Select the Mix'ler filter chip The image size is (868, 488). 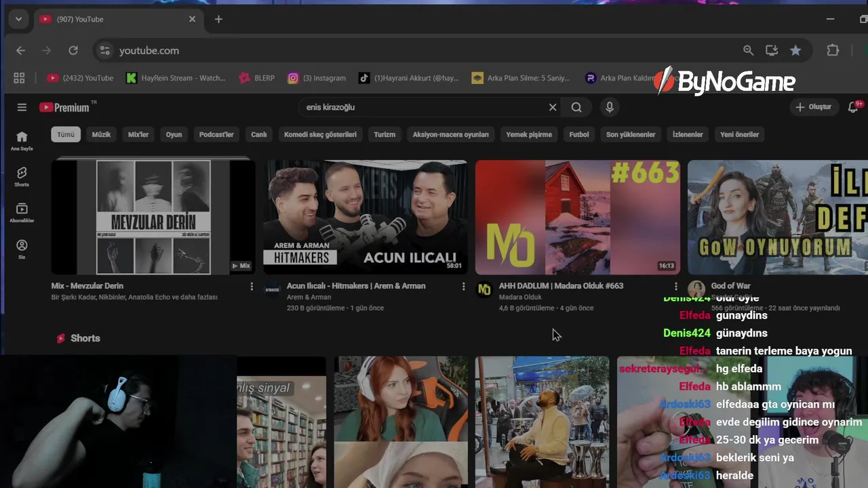tap(138, 134)
